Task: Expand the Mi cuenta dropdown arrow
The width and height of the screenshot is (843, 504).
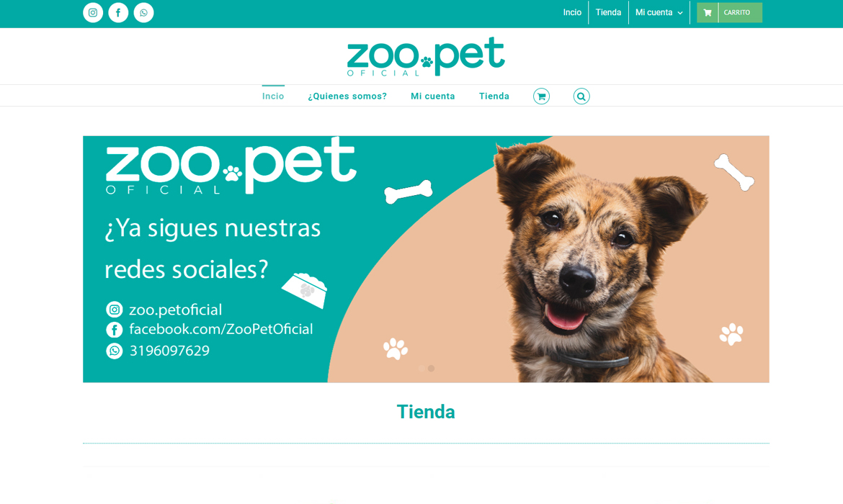Action: pyautogui.click(x=680, y=13)
